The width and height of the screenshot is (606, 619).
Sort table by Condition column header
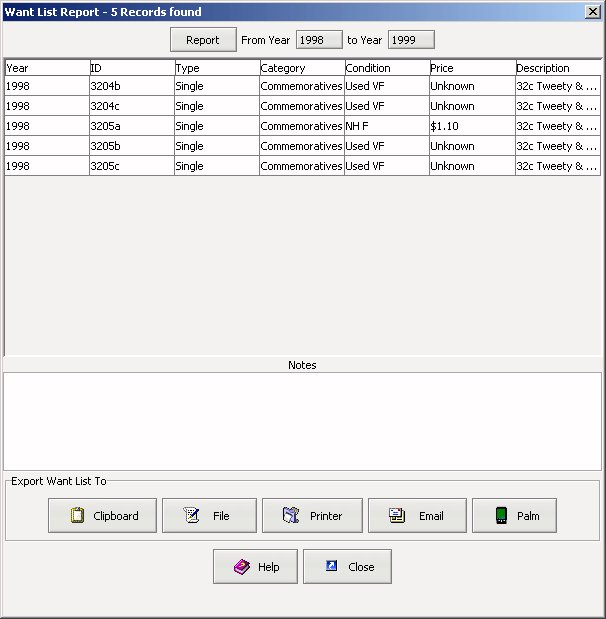tap(386, 68)
